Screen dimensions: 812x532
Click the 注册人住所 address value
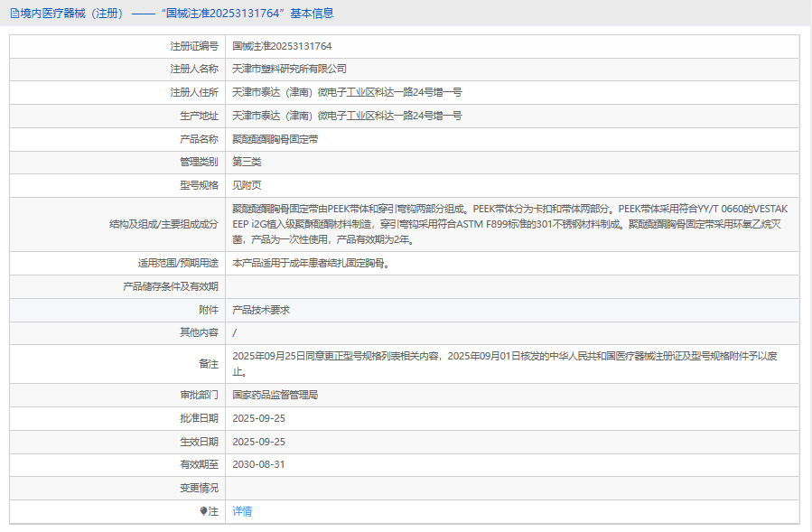click(x=347, y=92)
